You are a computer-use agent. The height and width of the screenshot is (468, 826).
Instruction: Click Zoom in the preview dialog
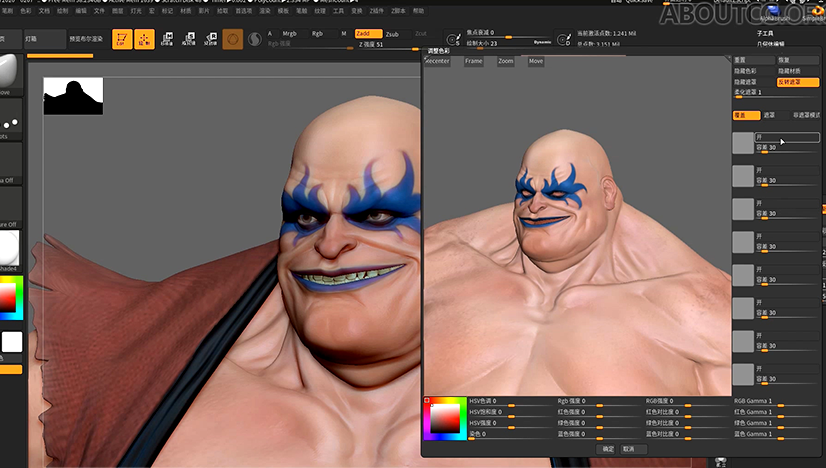coord(506,61)
